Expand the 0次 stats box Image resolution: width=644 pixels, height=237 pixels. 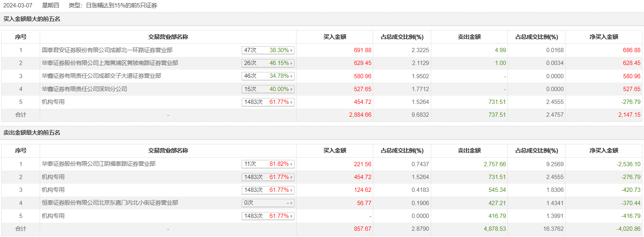267,203
